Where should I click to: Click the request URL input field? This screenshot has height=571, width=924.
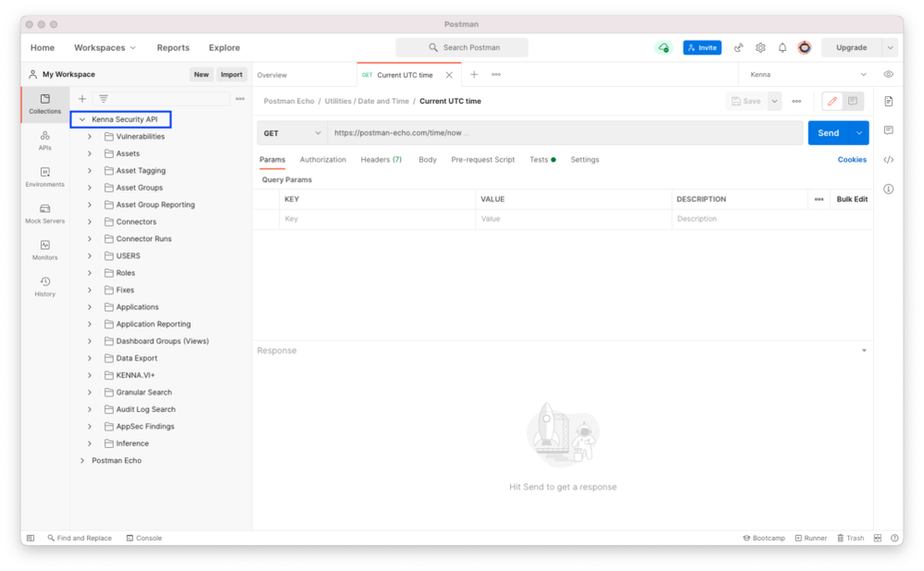point(566,133)
